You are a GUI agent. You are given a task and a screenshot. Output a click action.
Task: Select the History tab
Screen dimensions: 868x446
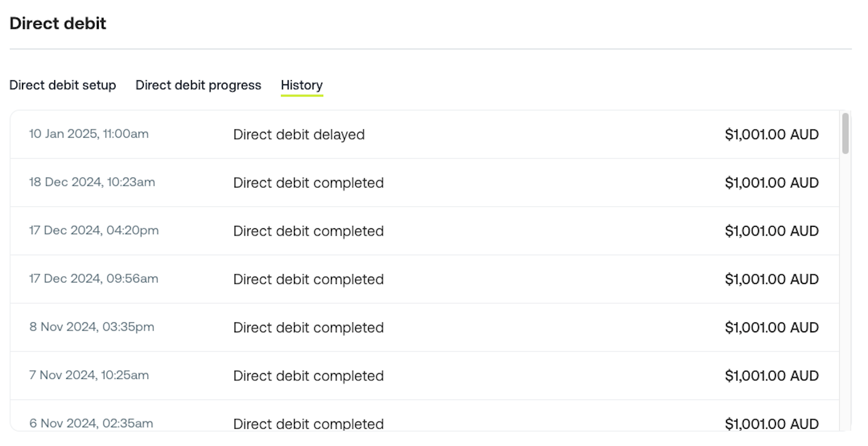302,85
